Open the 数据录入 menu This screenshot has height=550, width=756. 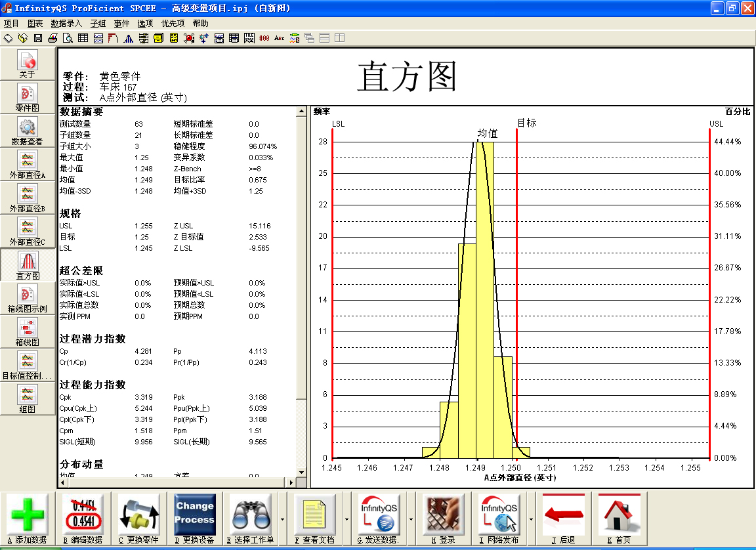pos(66,23)
